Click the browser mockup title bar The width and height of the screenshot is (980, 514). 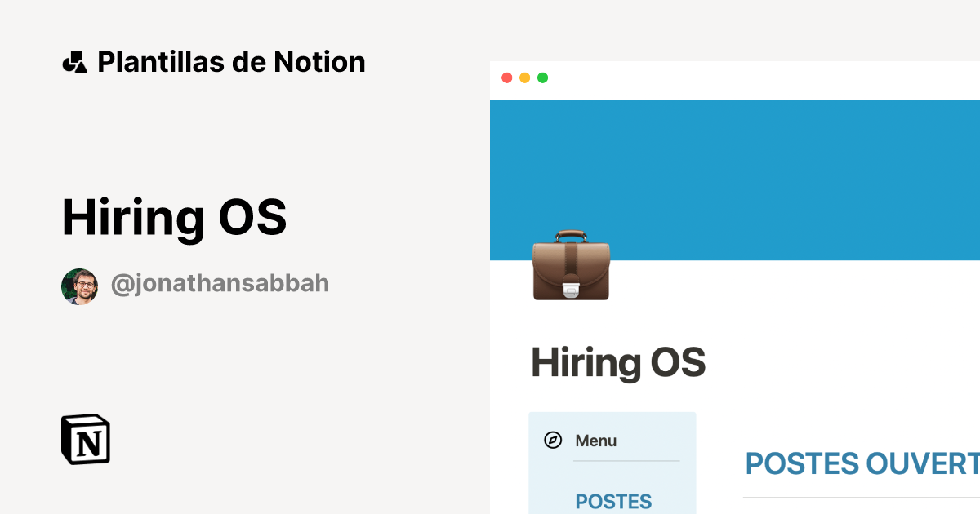coord(735,78)
